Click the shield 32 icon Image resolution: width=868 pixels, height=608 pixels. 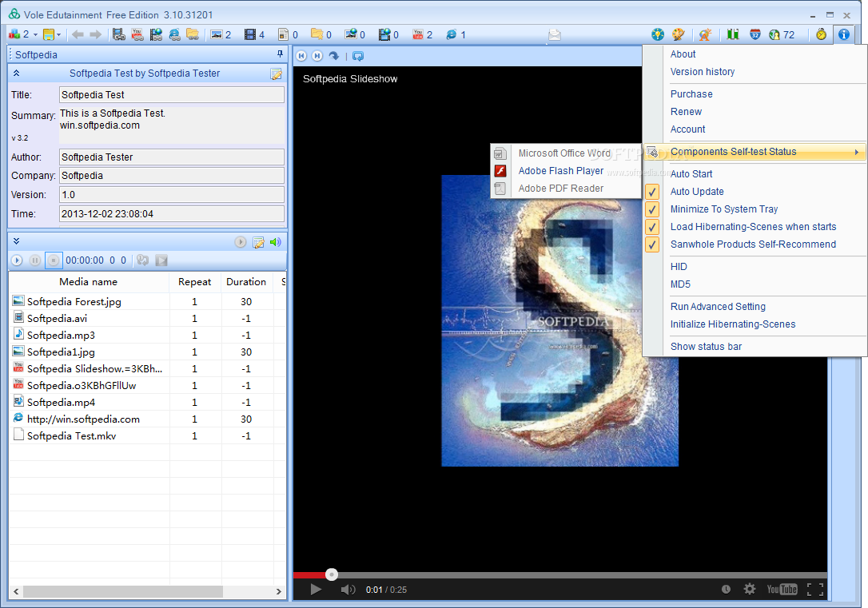[x=755, y=35]
